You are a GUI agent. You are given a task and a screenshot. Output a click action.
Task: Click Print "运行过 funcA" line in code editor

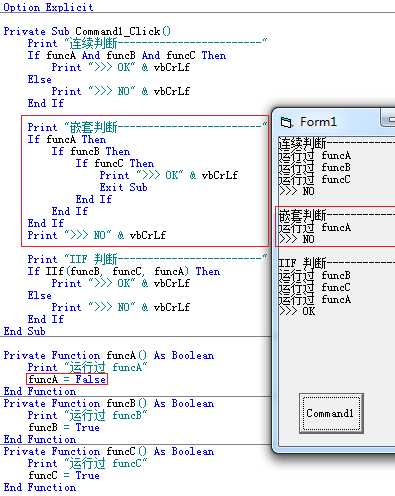click(87, 367)
